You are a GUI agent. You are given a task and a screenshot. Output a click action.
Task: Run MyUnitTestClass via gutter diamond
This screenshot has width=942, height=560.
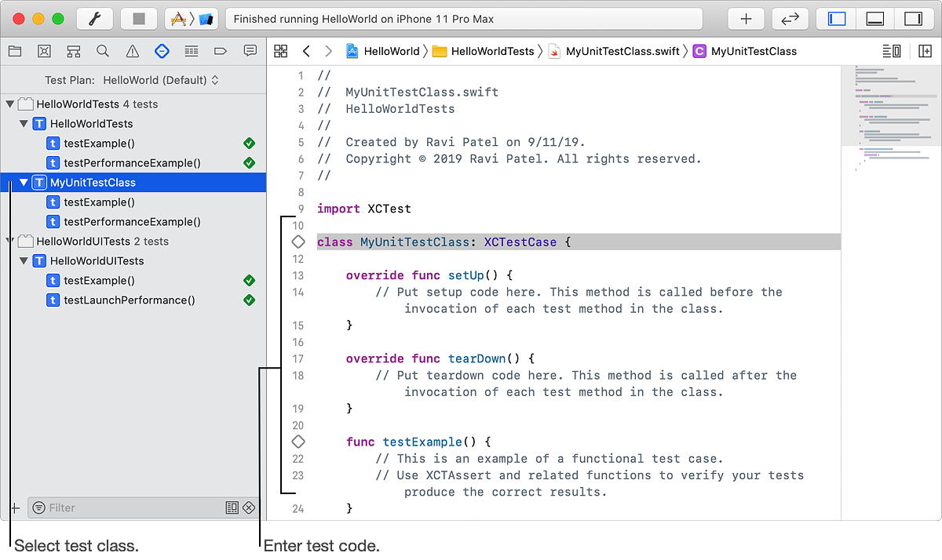[x=298, y=242]
